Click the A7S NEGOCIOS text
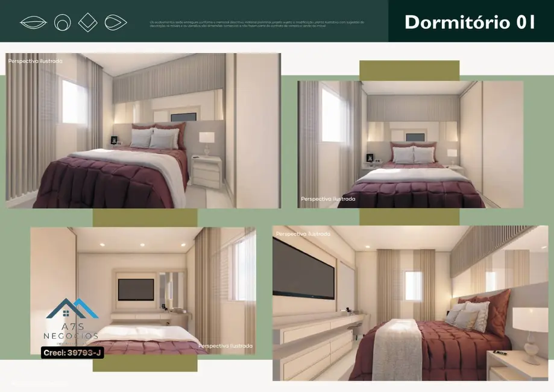Viewport: 554px width, 392px height. (72, 332)
